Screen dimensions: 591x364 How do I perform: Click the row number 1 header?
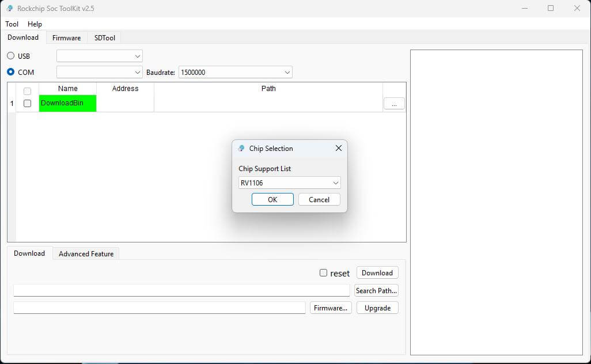(12, 103)
